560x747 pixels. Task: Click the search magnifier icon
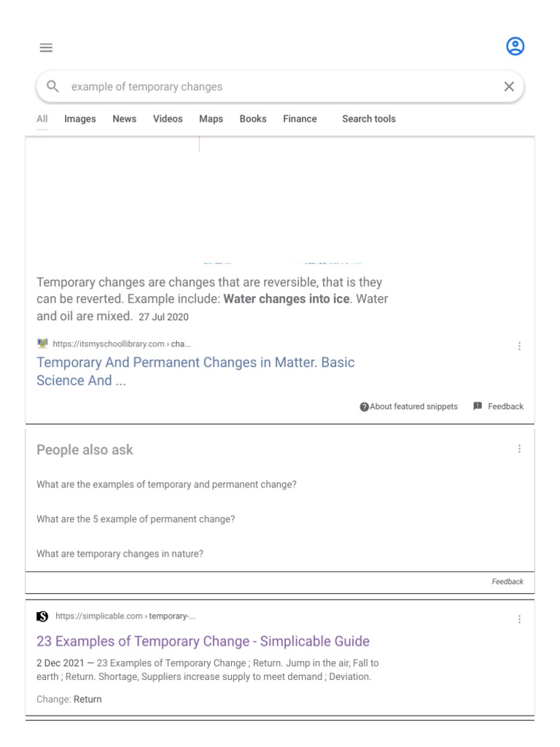[52, 87]
